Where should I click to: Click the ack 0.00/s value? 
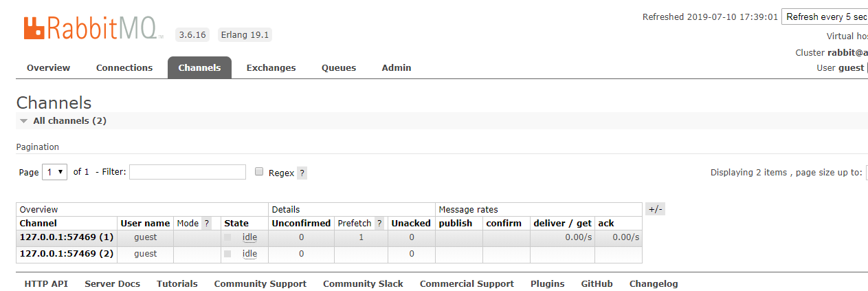[625, 237]
